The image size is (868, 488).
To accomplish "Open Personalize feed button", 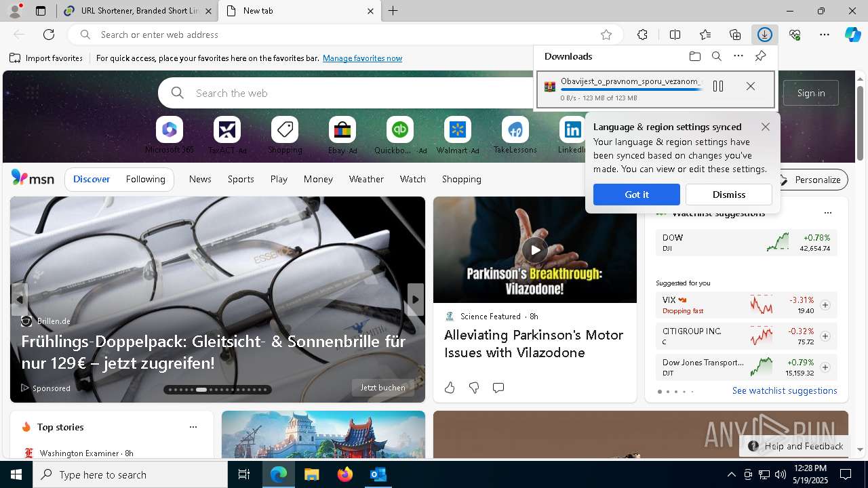I will 811,180.
